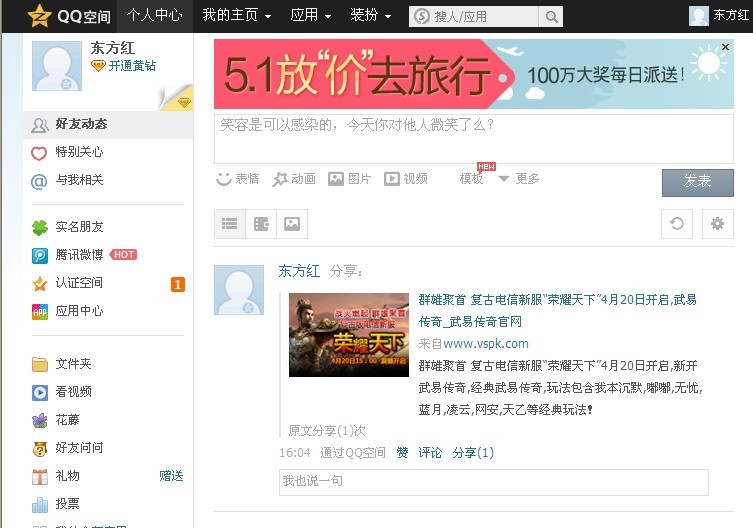753x528 pixels.
Task: Click the 荣耀天下 game thumbnail
Action: coord(349,335)
